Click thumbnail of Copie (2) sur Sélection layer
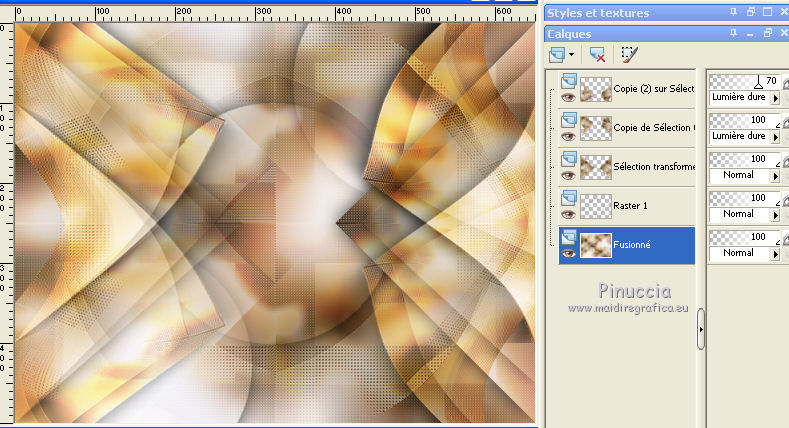Image resolution: width=789 pixels, height=428 pixels. click(x=596, y=89)
